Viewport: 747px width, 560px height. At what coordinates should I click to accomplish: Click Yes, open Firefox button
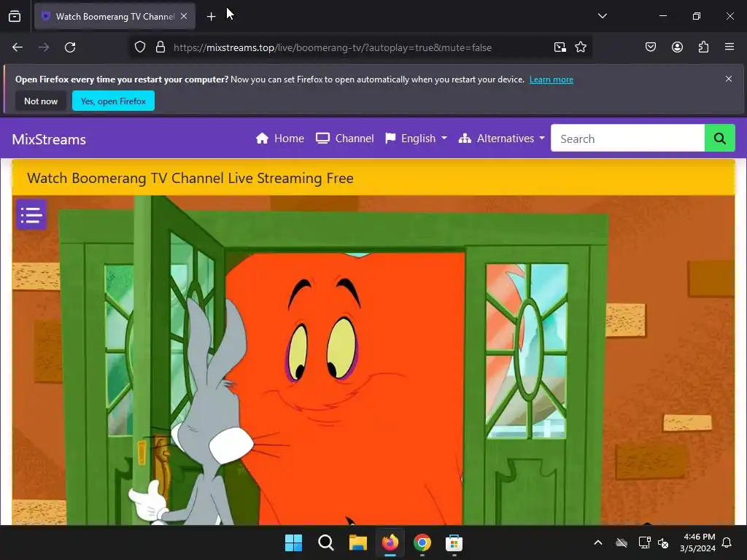[x=113, y=101]
